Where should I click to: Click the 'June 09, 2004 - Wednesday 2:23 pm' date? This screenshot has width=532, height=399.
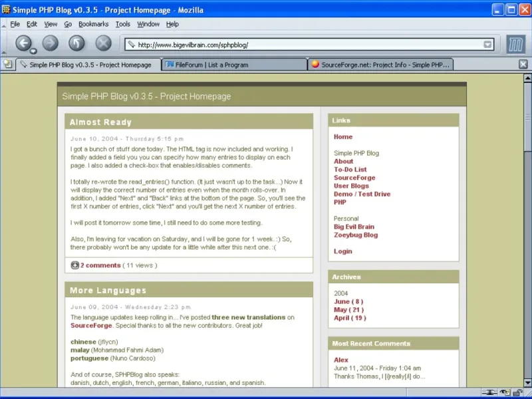click(x=130, y=307)
